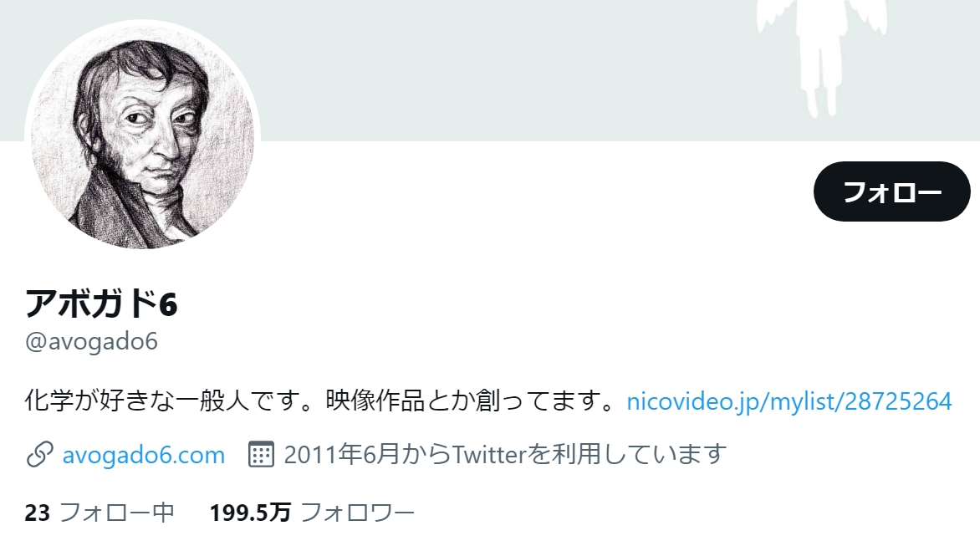The image size is (980, 546).
Task: Click the bold 23 following count
Action: (x=37, y=513)
